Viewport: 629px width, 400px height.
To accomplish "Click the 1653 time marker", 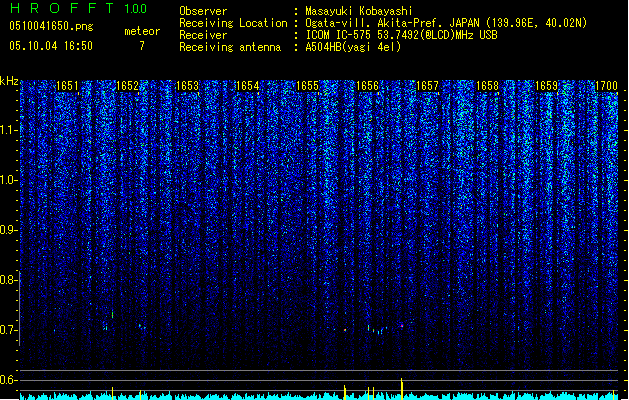I will pyautogui.click(x=187, y=86).
